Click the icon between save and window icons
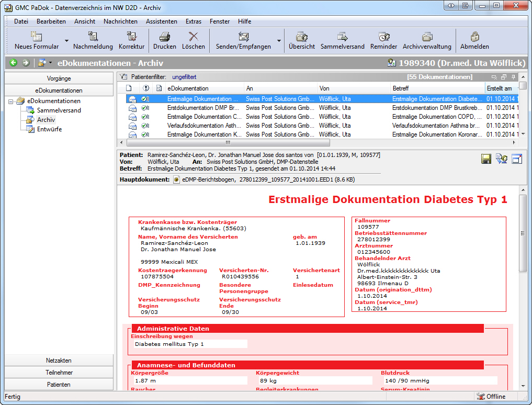 502,159
